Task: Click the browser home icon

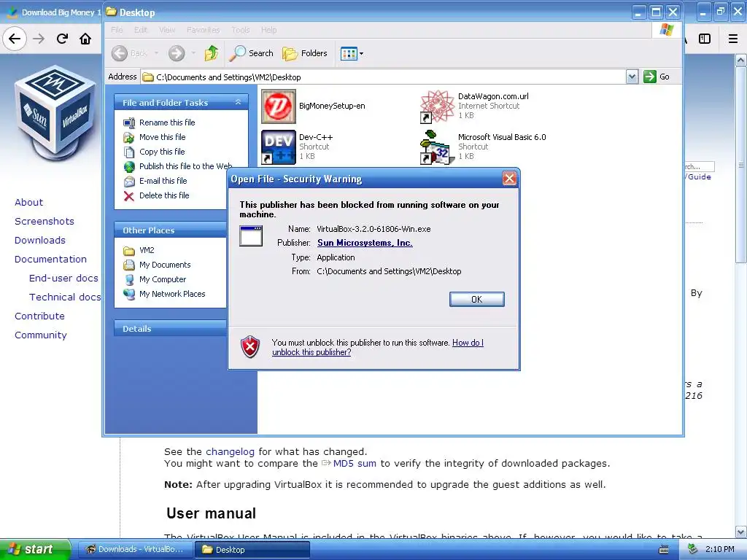Action: point(85,39)
